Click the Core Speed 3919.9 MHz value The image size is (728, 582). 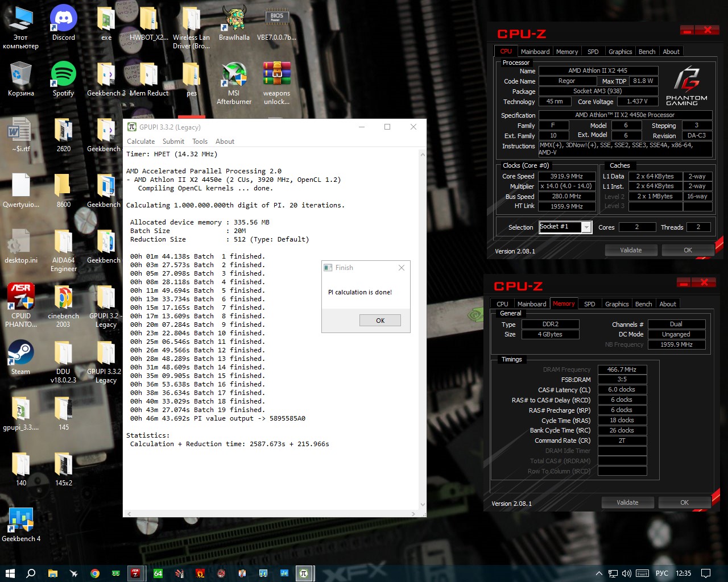click(566, 176)
